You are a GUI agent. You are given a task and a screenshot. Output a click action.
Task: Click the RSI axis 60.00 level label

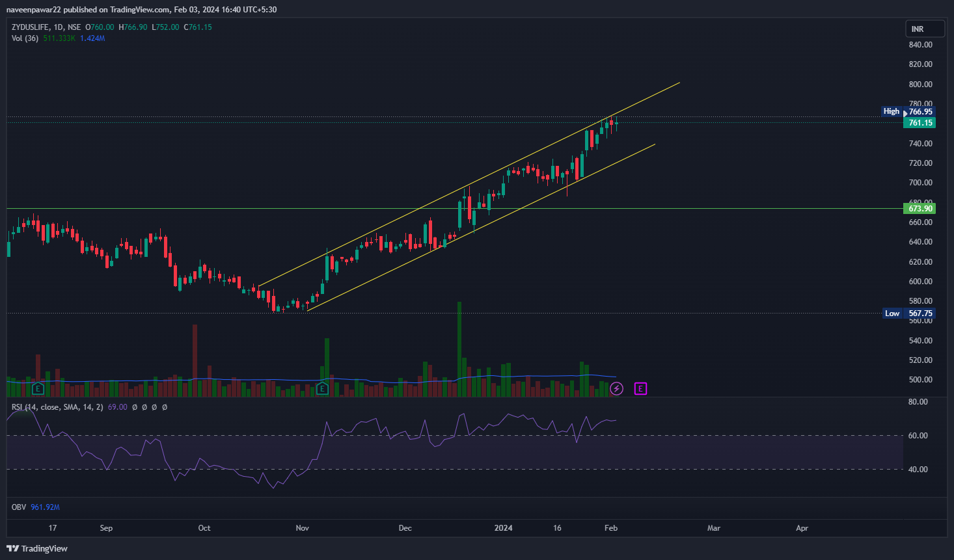918,436
